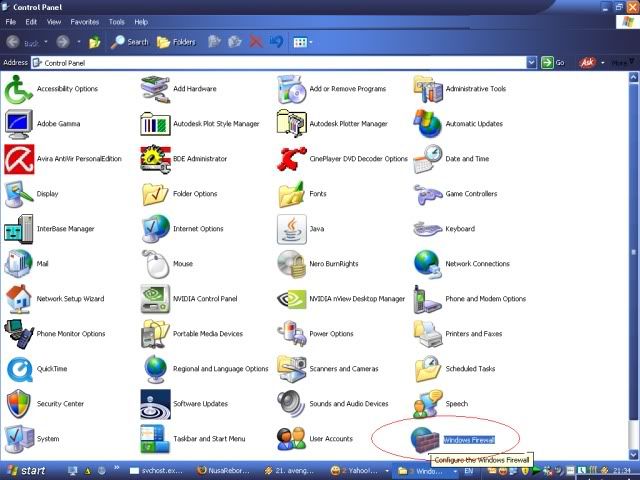The height and width of the screenshot is (480, 640).
Task: Open Game Controllers icon
Action: [x=428, y=194]
